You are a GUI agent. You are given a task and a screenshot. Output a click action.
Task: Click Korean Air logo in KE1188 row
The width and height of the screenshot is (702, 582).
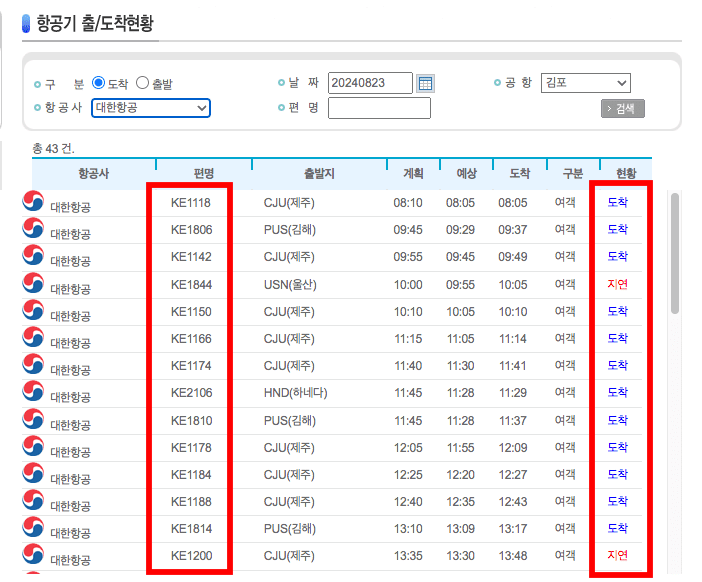point(33,500)
